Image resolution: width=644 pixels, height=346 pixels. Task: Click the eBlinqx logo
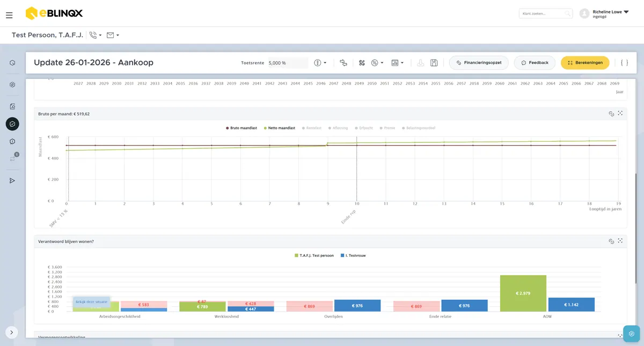click(x=54, y=13)
